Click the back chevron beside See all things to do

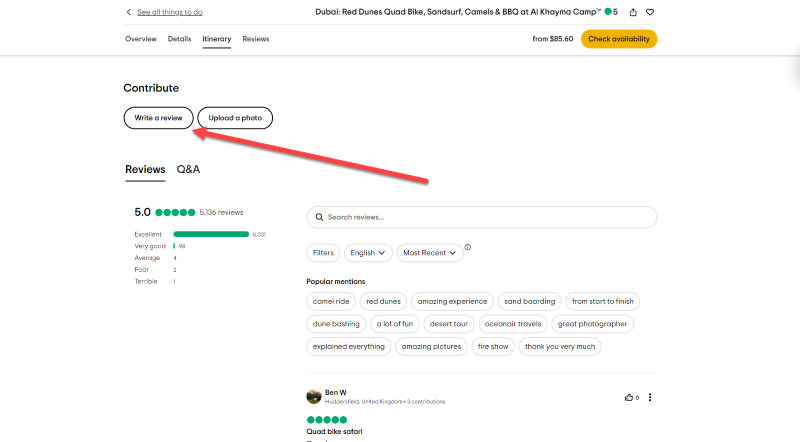[129, 12]
